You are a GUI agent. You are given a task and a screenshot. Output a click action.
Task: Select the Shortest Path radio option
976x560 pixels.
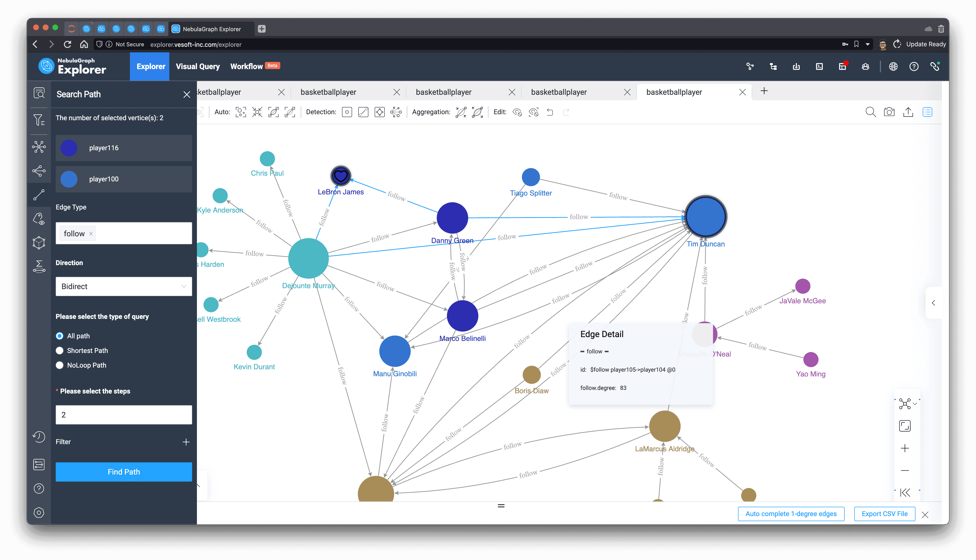[60, 350]
